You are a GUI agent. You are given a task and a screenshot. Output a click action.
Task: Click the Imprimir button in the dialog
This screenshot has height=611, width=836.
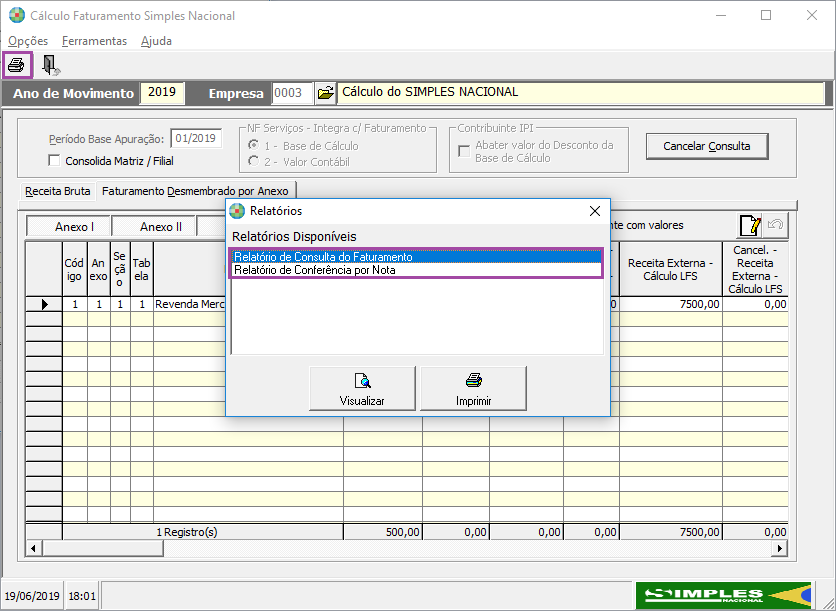pos(473,389)
